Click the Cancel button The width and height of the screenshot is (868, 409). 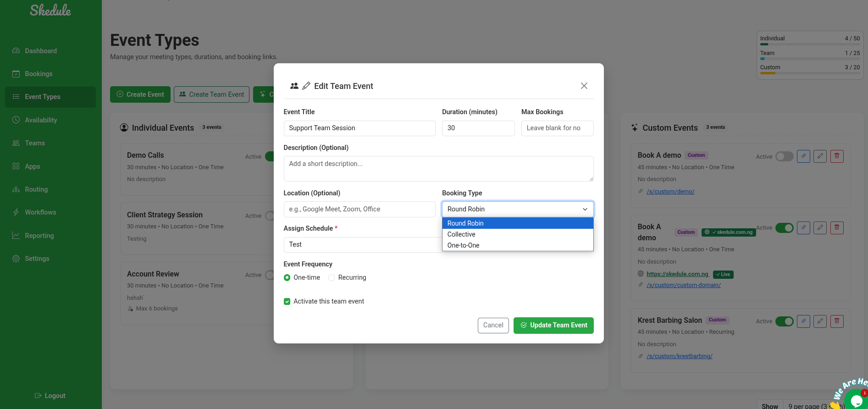pyautogui.click(x=493, y=325)
